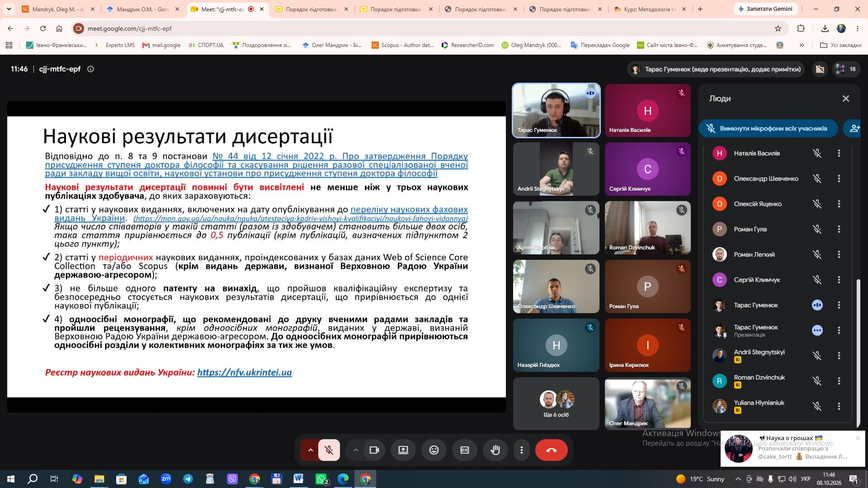868x488 pixels.
Task: Switch to the Мандрик О.М. Google tab
Action: (144, 9)
